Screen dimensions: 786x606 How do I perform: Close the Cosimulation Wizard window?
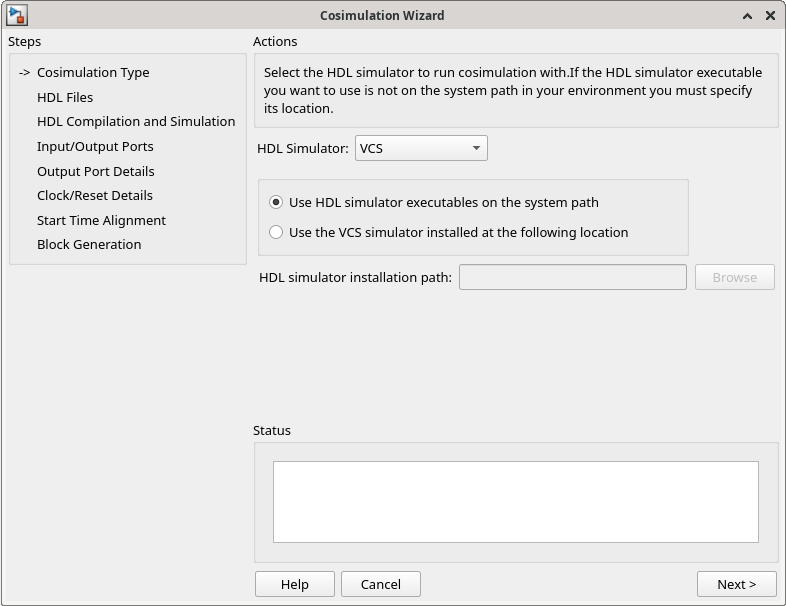coord(770,16)
